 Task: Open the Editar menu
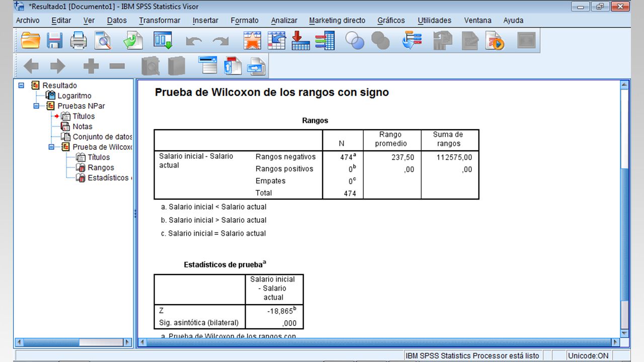coord(61,21)
